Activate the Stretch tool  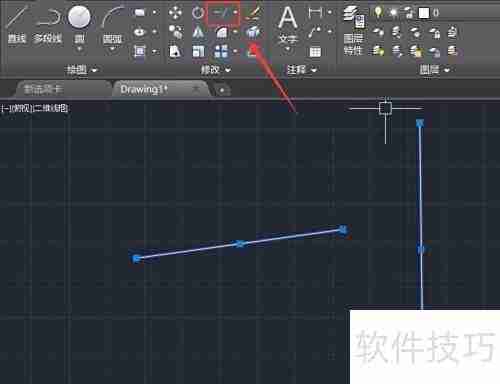[175, 52]
